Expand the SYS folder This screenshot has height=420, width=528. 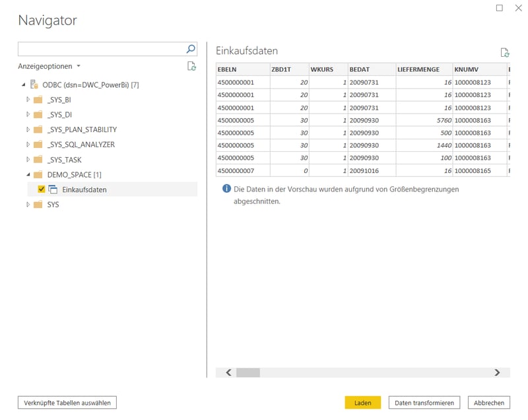(x=28, y=205)
